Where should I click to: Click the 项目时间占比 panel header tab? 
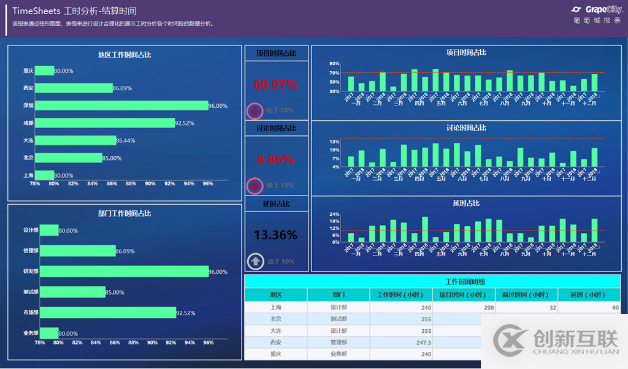(276, 53)
